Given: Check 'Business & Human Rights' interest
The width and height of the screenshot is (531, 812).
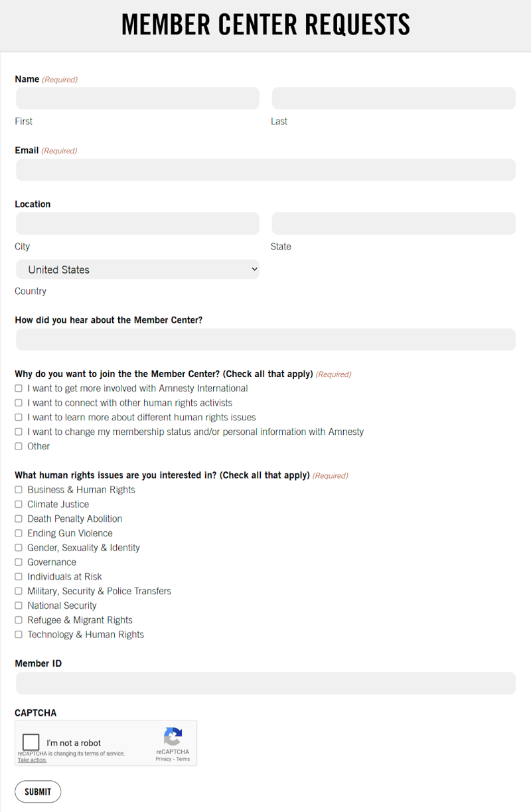Looking at the screenshot, I should pos(18,489).
